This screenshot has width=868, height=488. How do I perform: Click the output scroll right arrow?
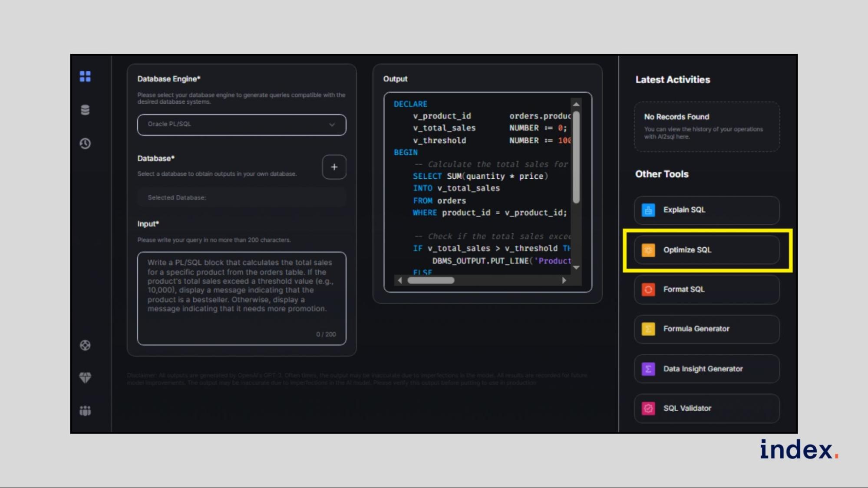(564, 280)
